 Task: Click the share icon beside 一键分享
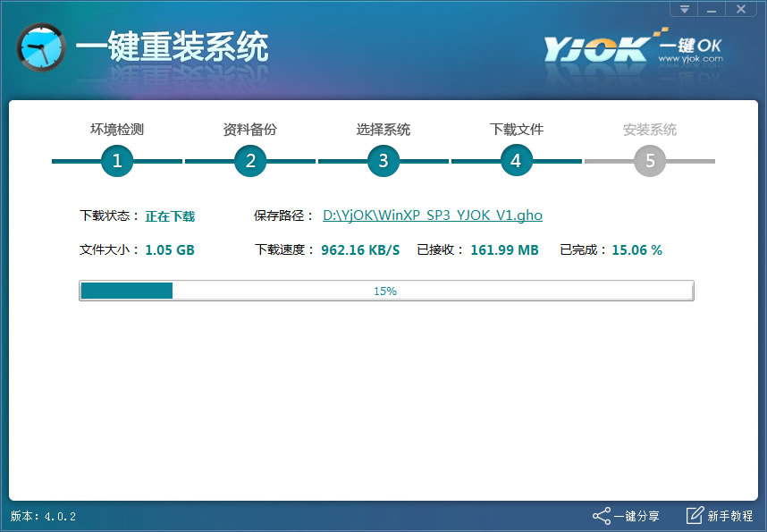coord(603,516)
